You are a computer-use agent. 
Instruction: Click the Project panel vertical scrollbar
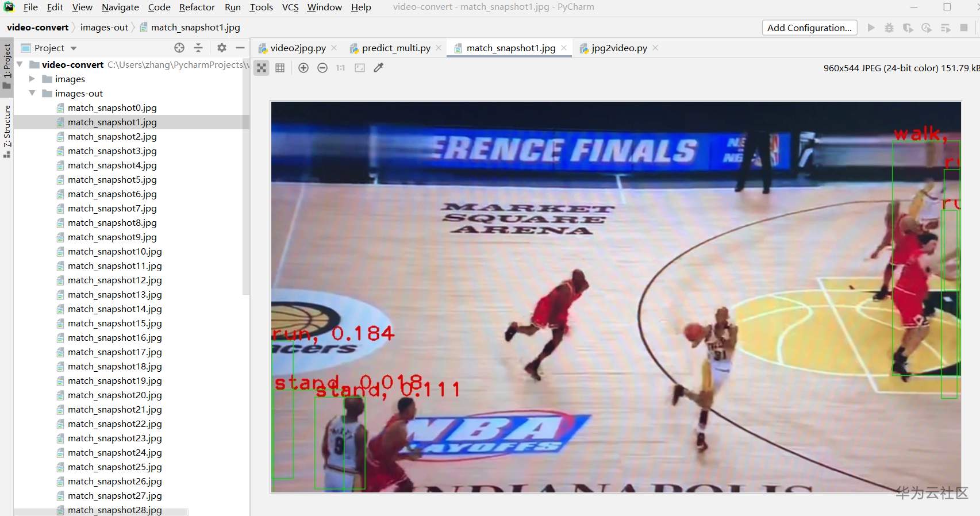[x=246, y=176]
